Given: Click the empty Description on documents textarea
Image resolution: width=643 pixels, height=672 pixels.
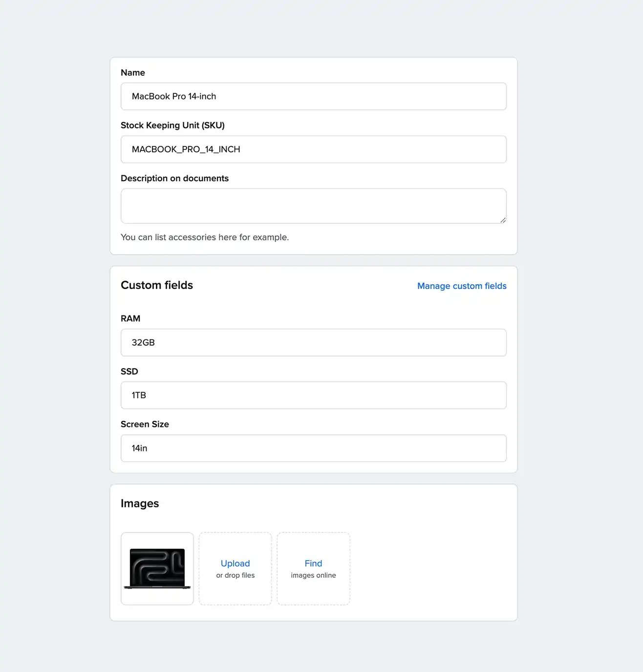Looking at the screenshot, I should pos(313,206).
